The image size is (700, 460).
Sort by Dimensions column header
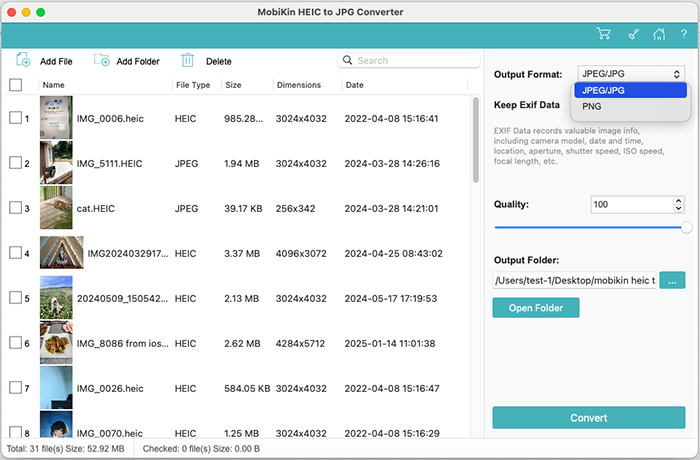pyautogui.click(x=299, y=85)
